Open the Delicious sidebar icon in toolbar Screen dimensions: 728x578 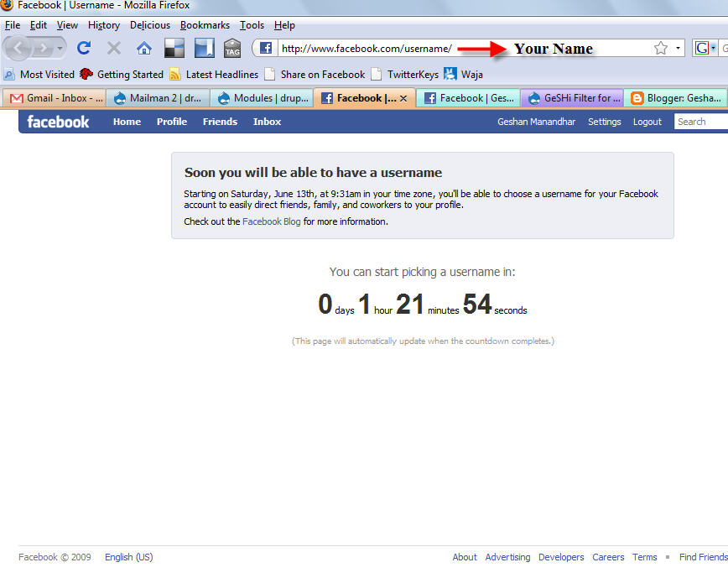click(x=205, y=48)
